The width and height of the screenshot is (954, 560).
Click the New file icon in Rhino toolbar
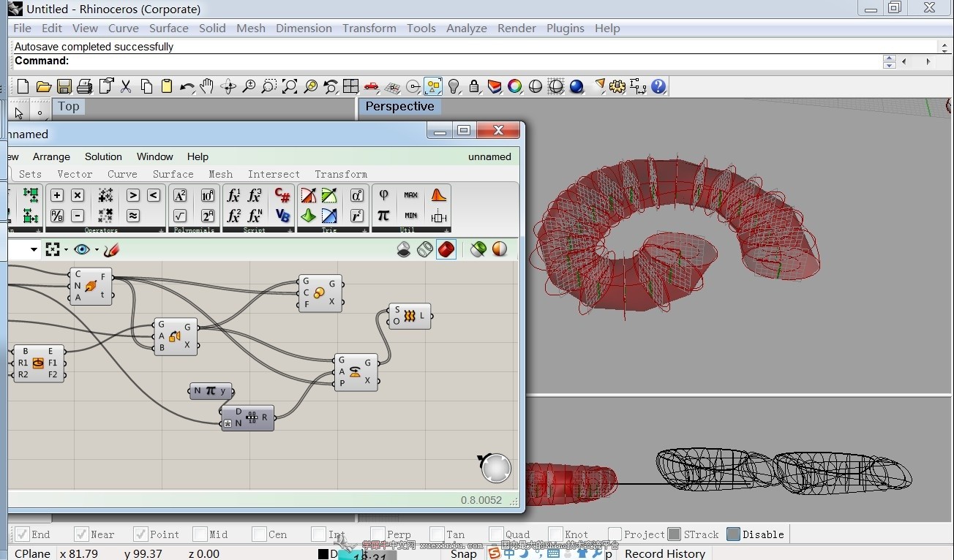(x=23, y=86)
